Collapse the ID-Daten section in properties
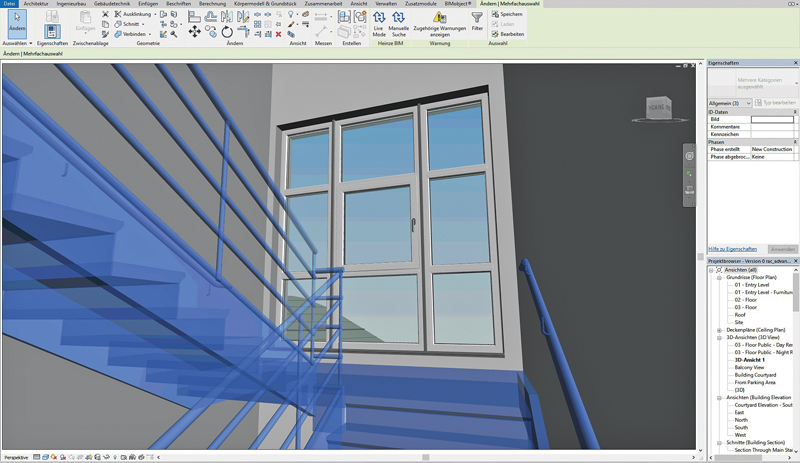This screenshot has height=463, width=800. tap(795, 112)
